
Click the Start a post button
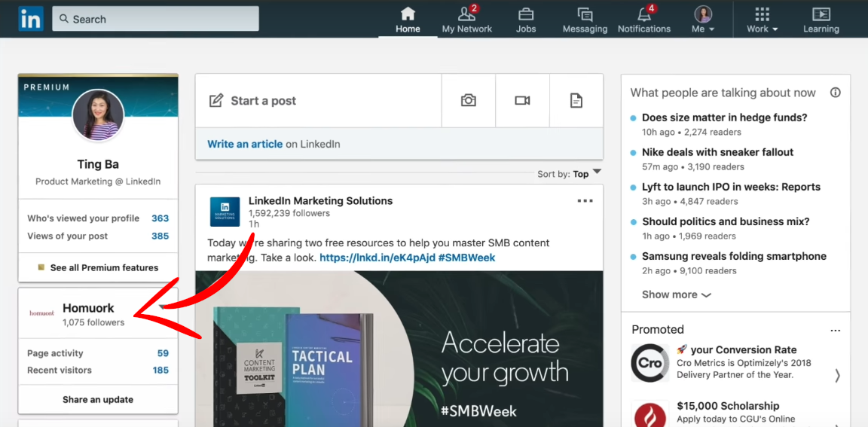pos(318,101)
